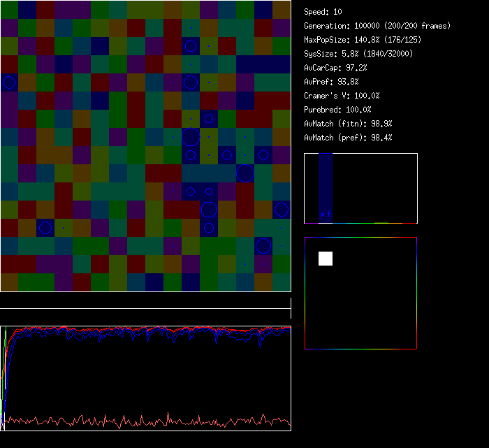Click the empty horizontal bar below the grid

tap(145, 302)
